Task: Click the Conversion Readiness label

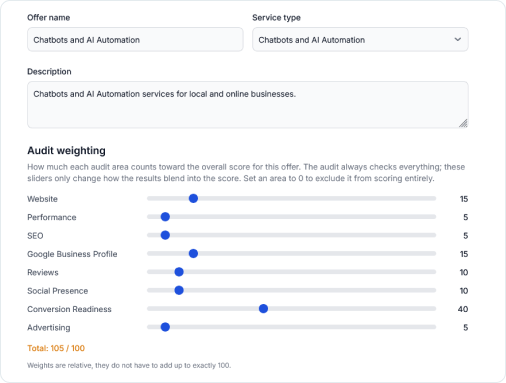Action: click(69, 309)
